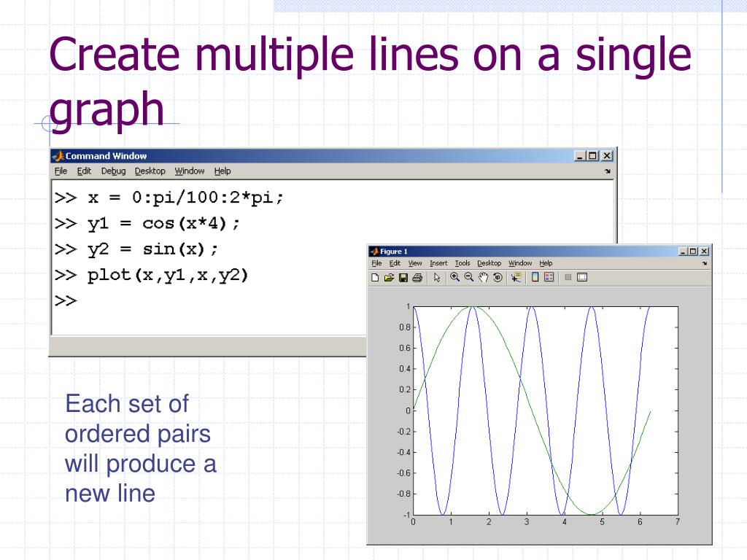Click Show Plot Tools and dock figure icon
747x560 pixels.
582,277
